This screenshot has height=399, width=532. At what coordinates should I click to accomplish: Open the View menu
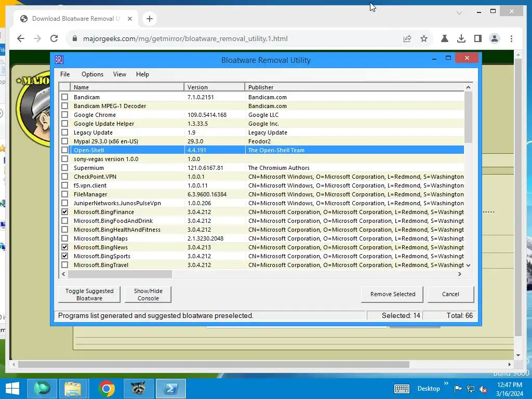119,74
